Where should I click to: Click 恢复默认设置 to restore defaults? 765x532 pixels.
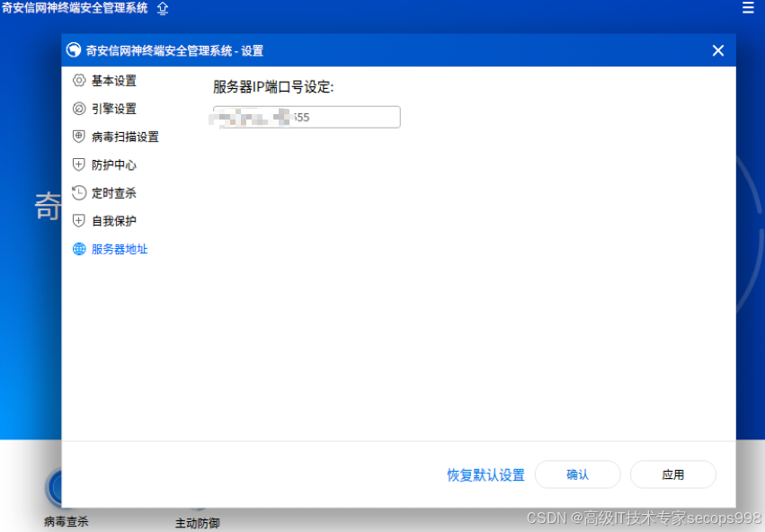(x=485, y=475)
